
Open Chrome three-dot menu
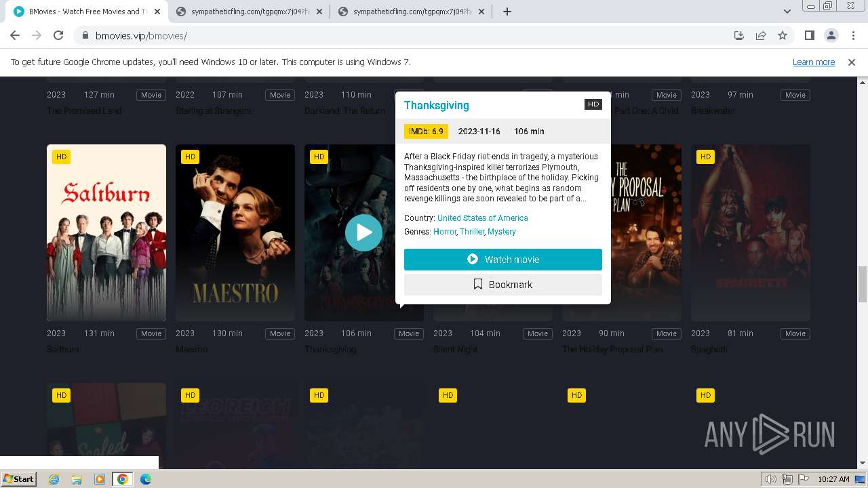tap(853, 36)
